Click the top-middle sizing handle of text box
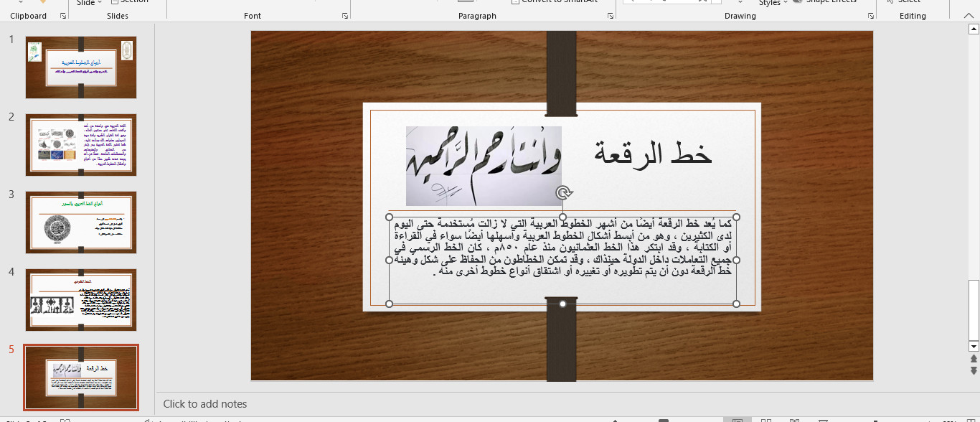The height and width of the screenshot is (422, 980). (562, 217)
